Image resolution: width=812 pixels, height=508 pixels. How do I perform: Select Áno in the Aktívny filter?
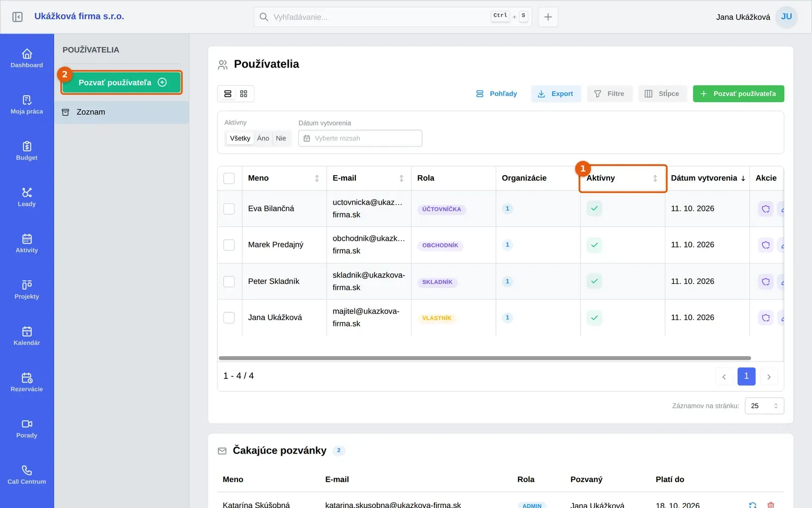point(263,138)
